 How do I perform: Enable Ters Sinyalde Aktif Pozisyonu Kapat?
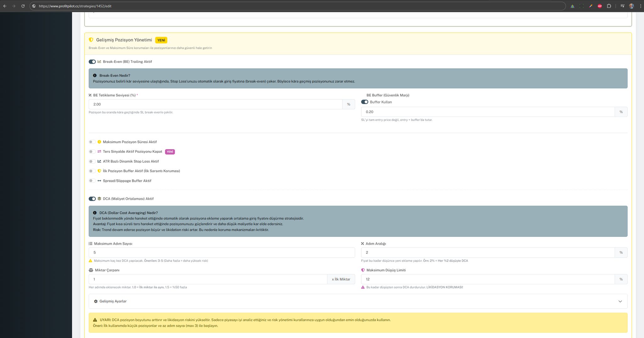pos(92,152)
